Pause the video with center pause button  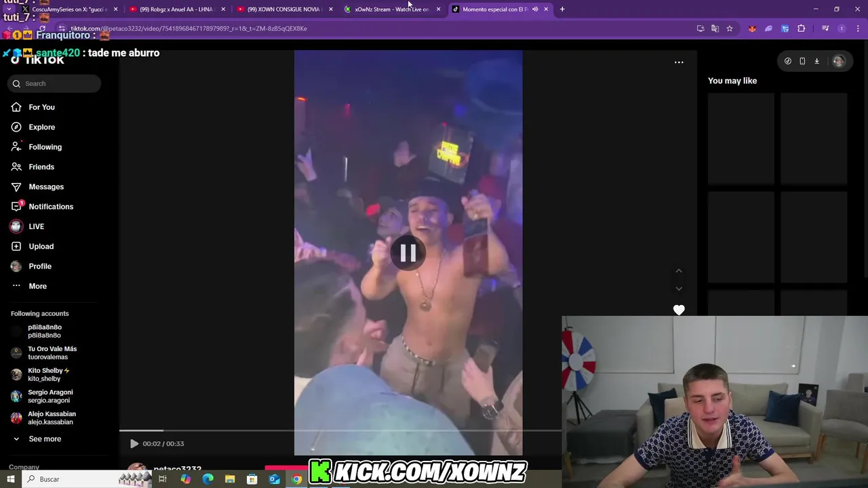click(408, 253)
